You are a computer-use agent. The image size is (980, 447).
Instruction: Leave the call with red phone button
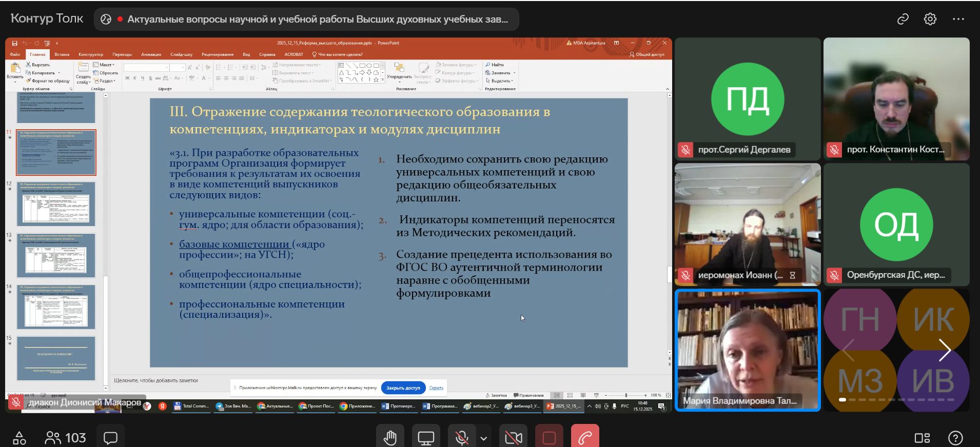click(x=585, y=438)
